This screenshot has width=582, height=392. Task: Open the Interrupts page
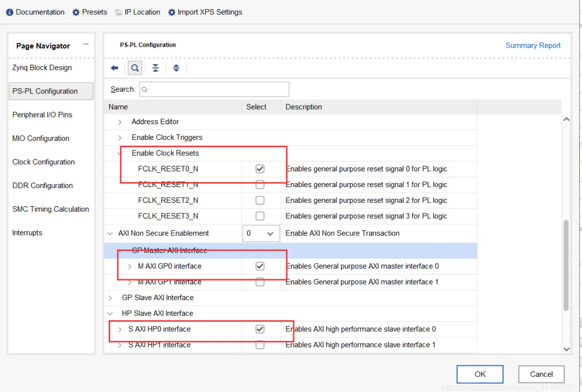point(27,233)
